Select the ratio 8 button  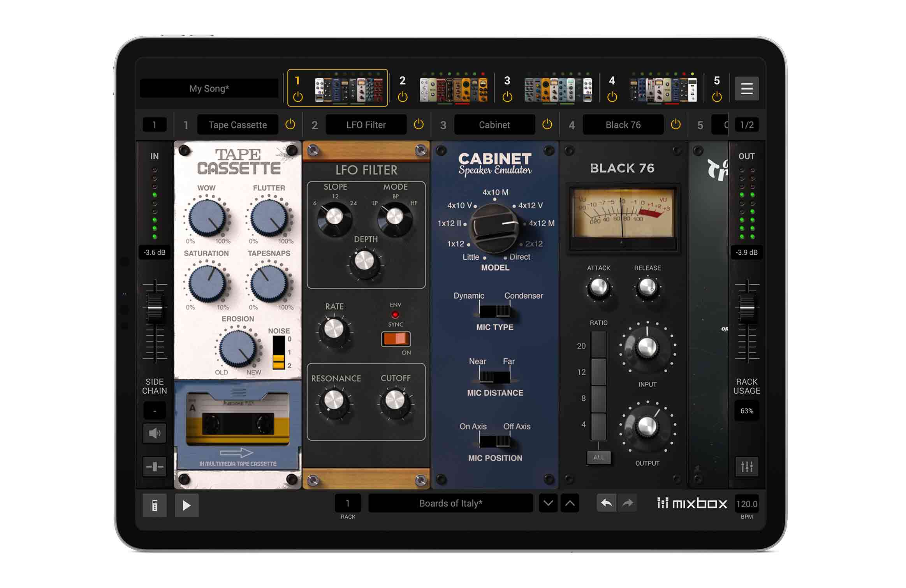(599, 399)
